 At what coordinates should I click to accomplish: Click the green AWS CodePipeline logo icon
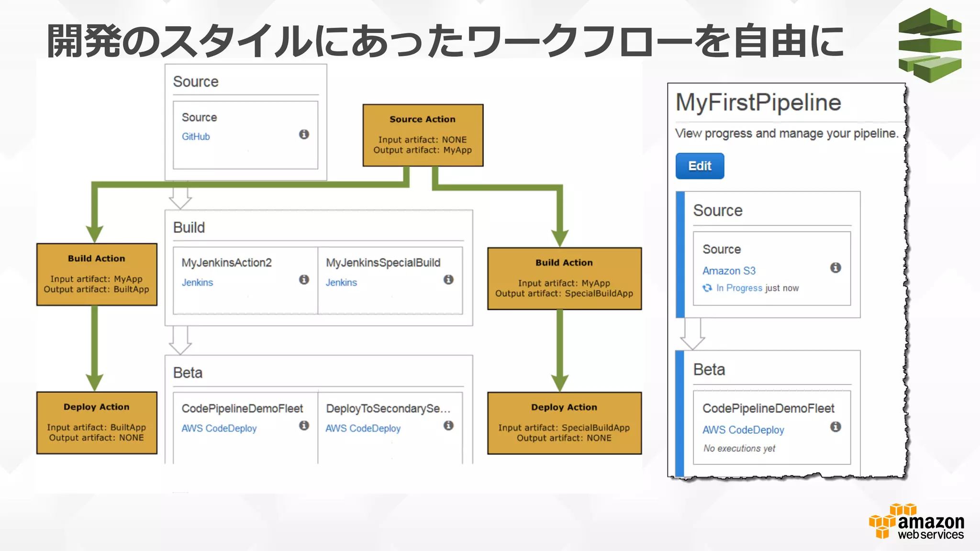(929, 45)
